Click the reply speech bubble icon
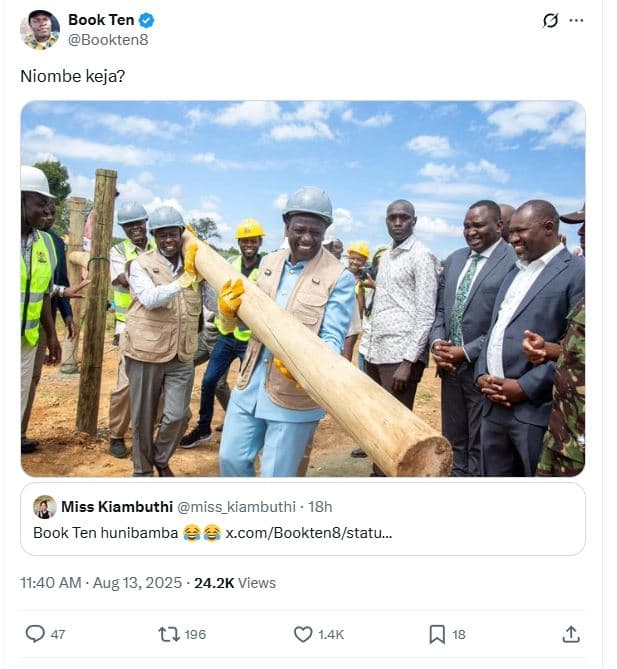 coord(35,634)
